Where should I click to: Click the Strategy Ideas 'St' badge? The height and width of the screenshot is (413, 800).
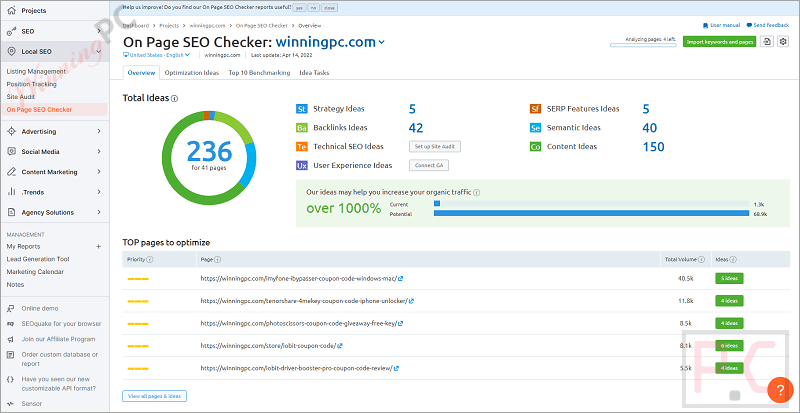point(302,109)
